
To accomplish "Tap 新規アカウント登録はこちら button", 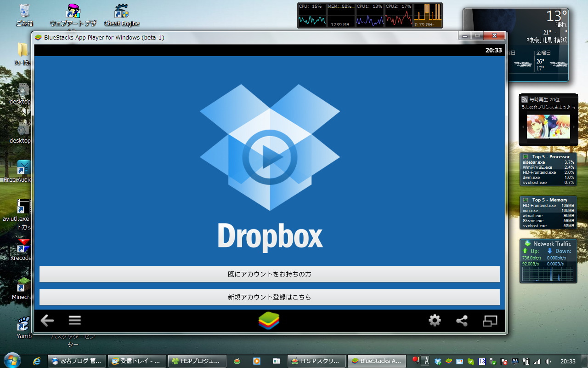I will point(270,297).
